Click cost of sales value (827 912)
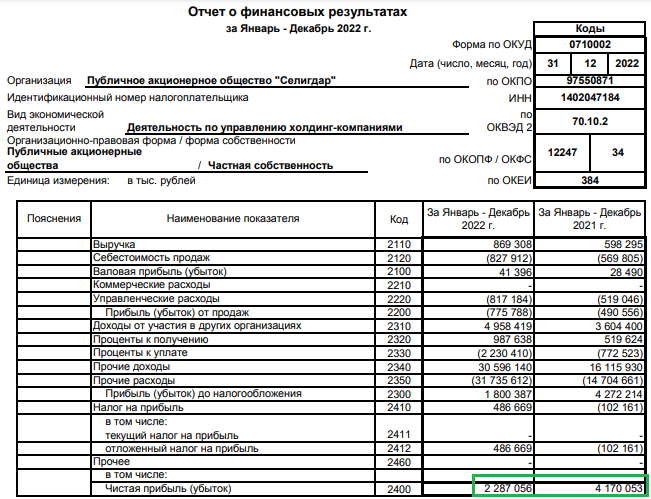651x499 pixels. 509,258
